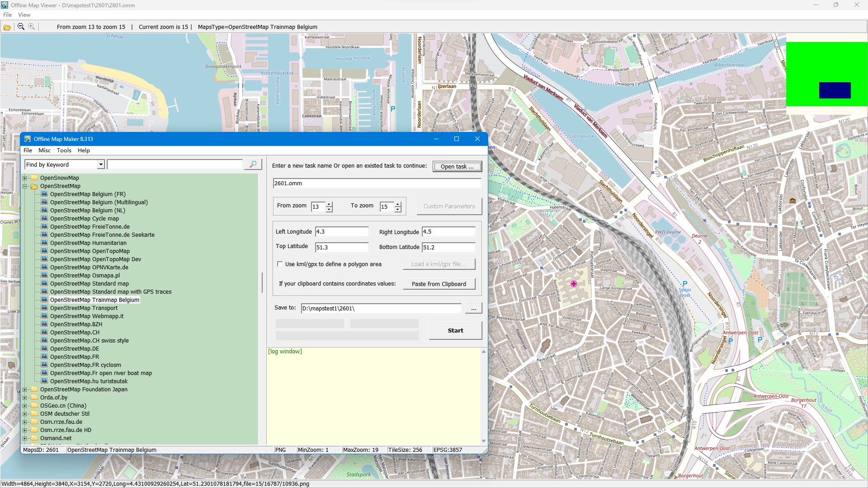
Task: Click the Bottom Latitude input field
Action: 448,247
